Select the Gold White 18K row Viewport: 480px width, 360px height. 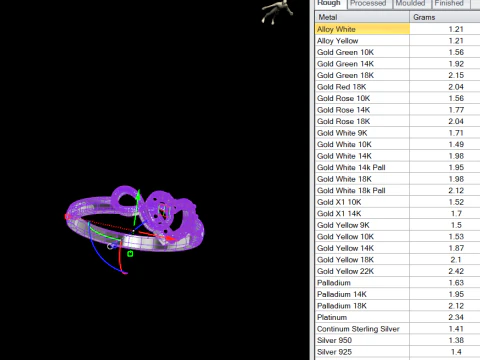(x=397, y=179)
